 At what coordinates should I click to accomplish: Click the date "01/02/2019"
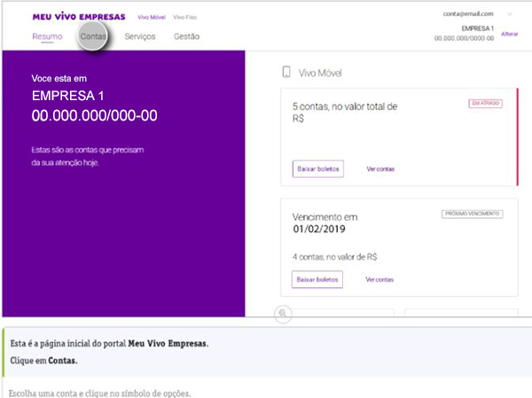(x=319, y=229)
